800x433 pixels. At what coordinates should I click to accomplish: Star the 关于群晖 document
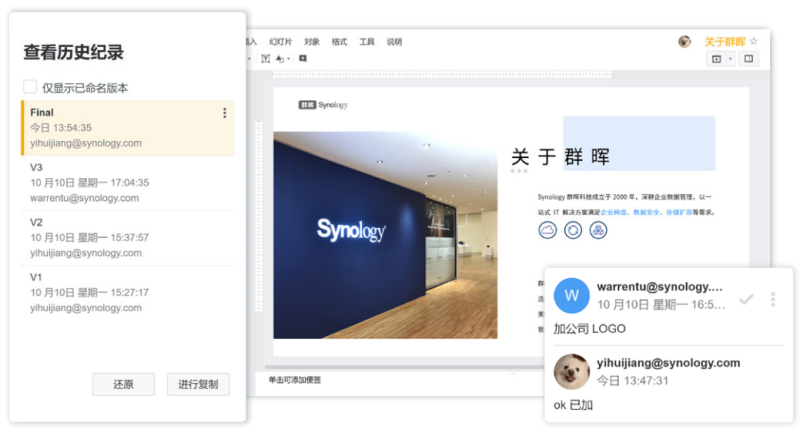point(754,41)
